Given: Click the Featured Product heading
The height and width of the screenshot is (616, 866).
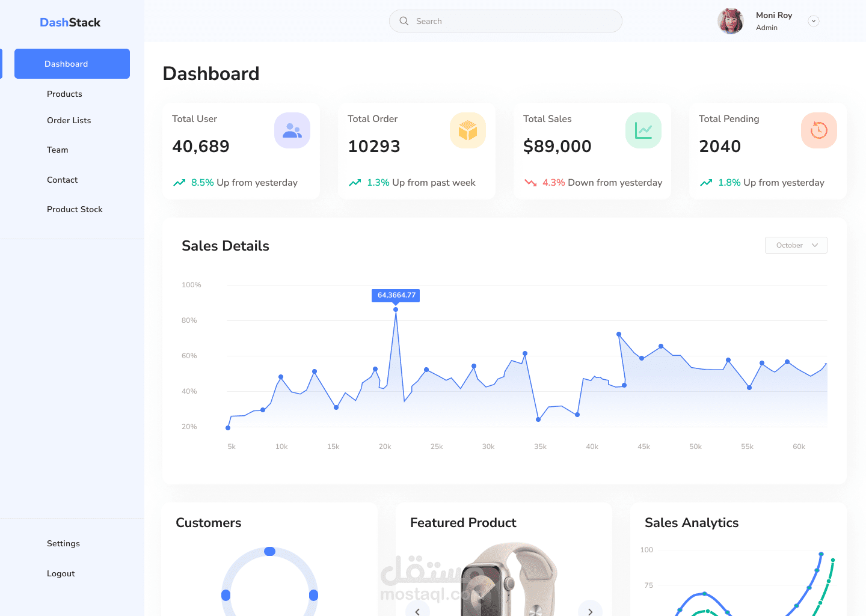Looking at the screenshot, I should (x=463, y=523).
